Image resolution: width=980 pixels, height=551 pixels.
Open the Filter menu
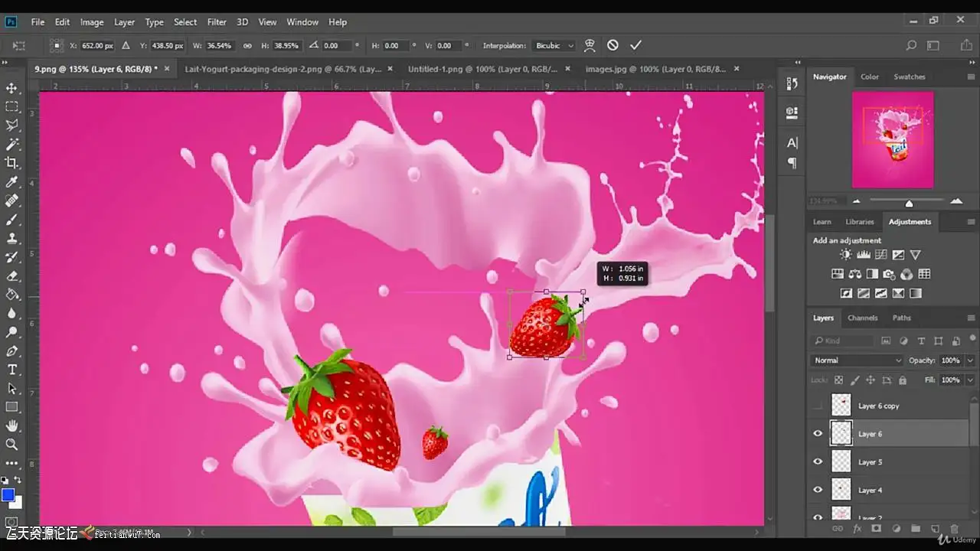[217, 22]
